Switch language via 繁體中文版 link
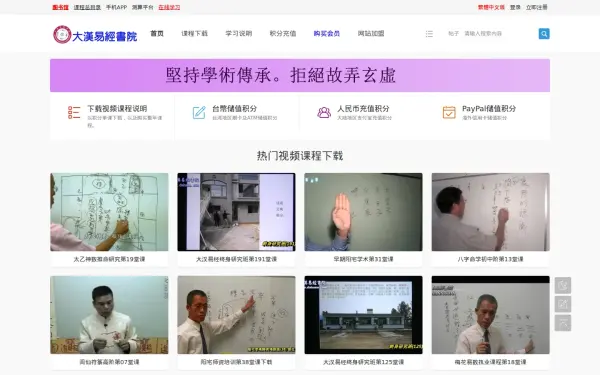Image resolution: width=600 pixels, height=375 pixels. [x=491, y=7]
